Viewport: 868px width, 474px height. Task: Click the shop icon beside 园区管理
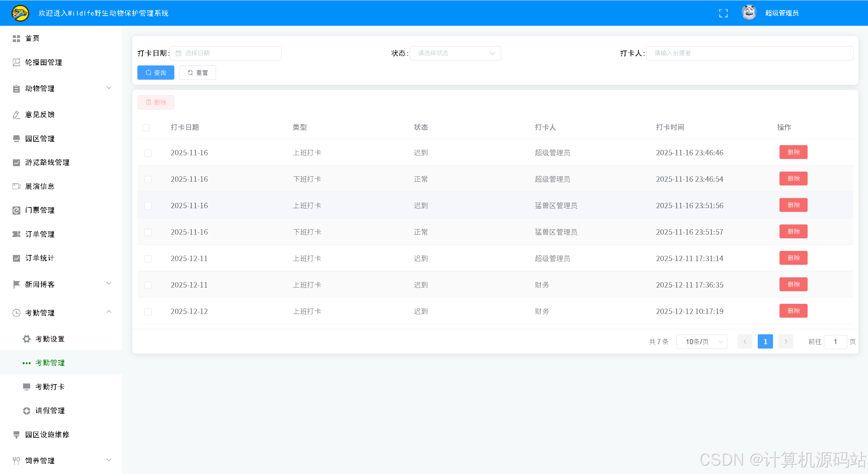coord(16,139)
